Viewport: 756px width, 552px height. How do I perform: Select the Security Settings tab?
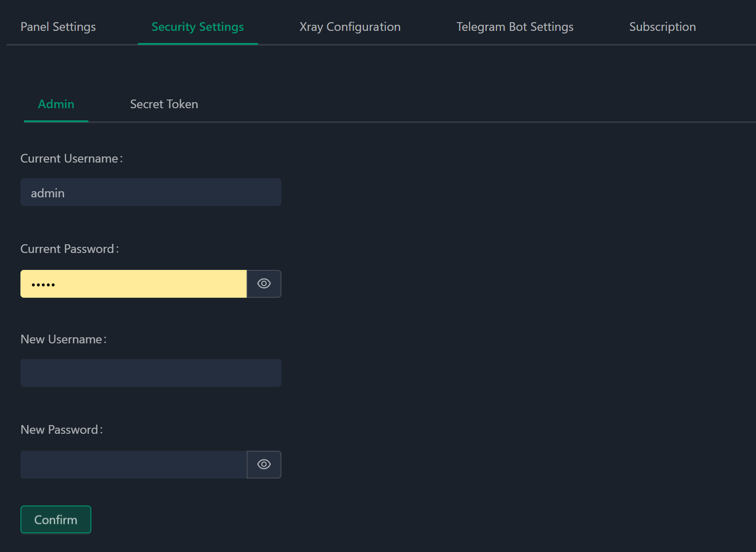[197, 27]
